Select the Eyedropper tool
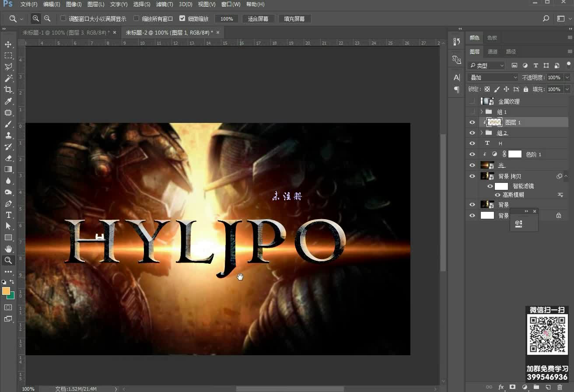The image size is (574, 392). pos(8,101)
